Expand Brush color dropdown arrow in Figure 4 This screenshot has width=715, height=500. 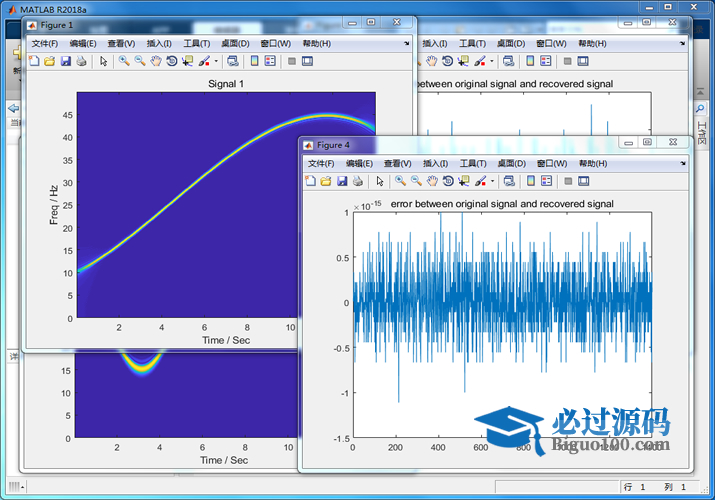(493, 181)
